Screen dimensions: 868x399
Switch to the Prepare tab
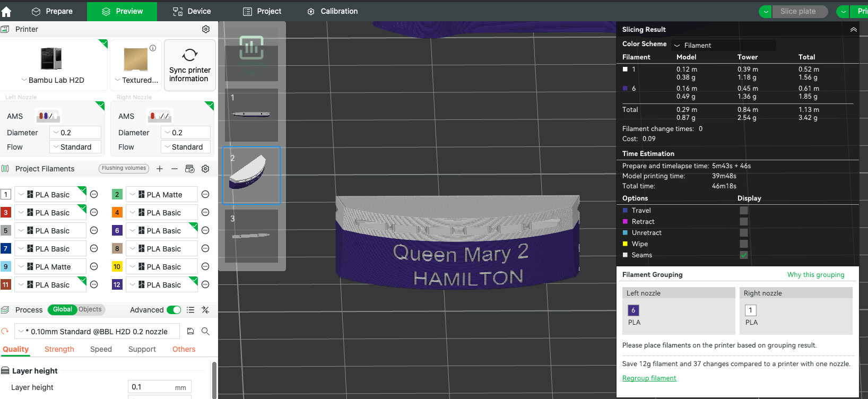coord(52,11)
